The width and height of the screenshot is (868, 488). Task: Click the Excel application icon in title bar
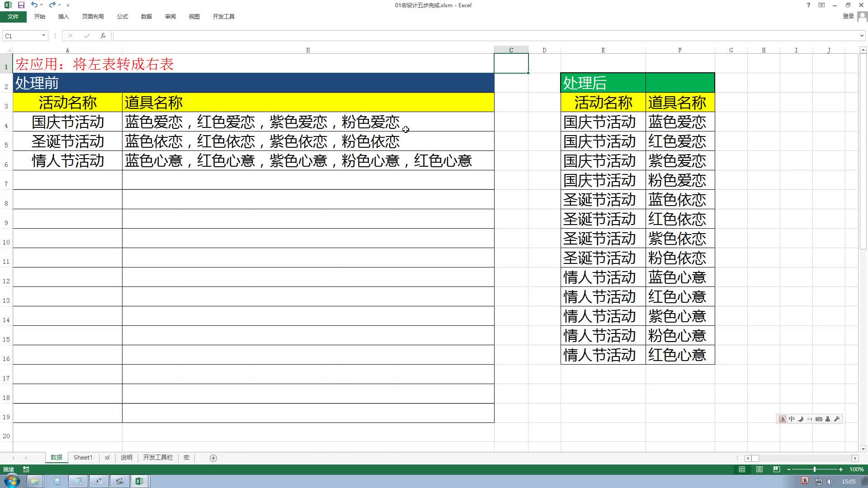point(8,5)
